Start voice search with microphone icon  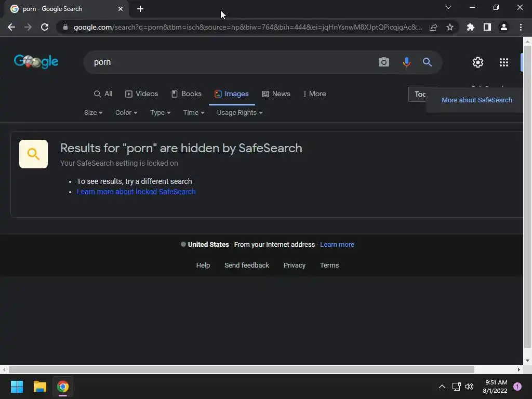coord(406,62)
